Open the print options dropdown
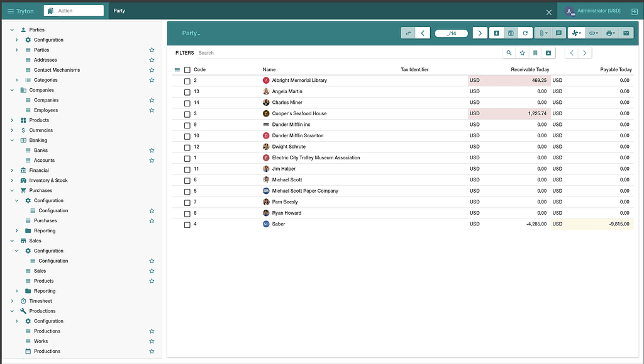Viewport: 644px width, 364px height. [611, 33]
